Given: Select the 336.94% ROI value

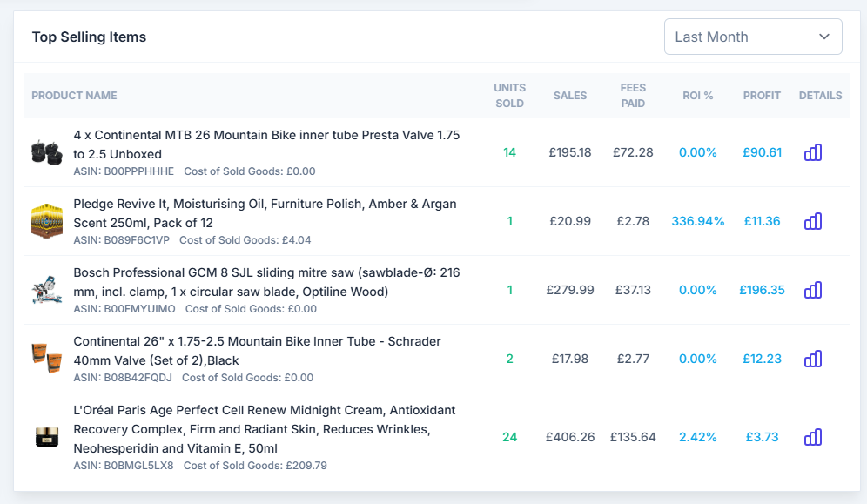Looking at the screenshot, I should pyautogui.click(x=697, y=221).
